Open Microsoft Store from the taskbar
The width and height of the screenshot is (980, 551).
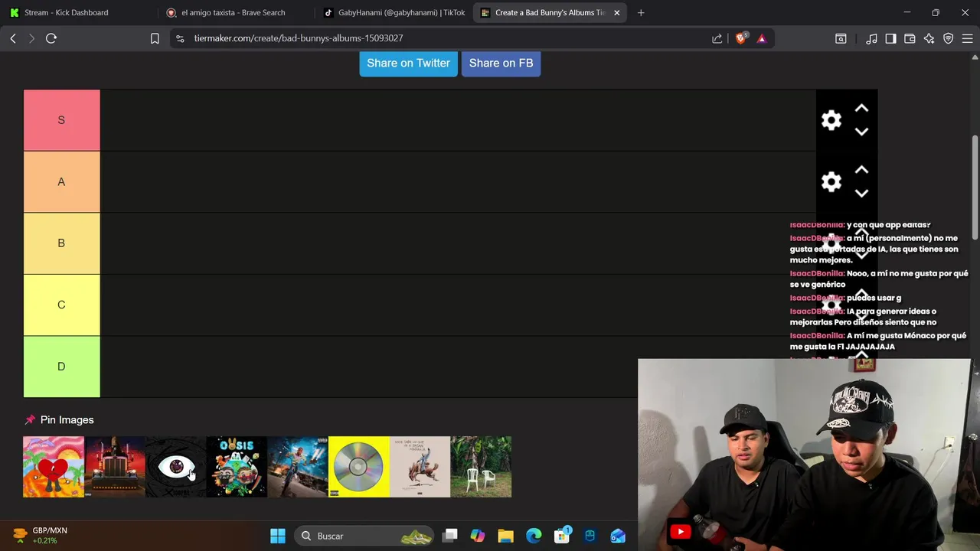pyautogui.click(x=562, y=536)
